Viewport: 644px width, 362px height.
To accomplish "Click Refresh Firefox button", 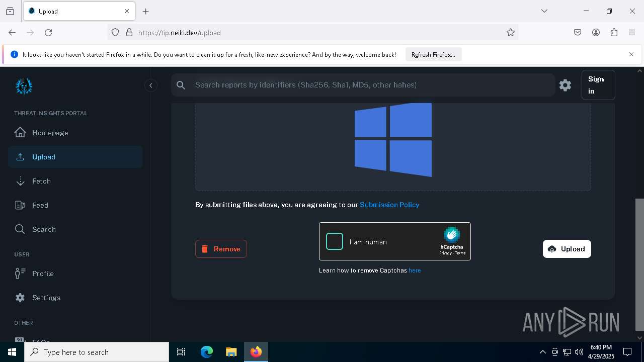I will click(433, 55).
